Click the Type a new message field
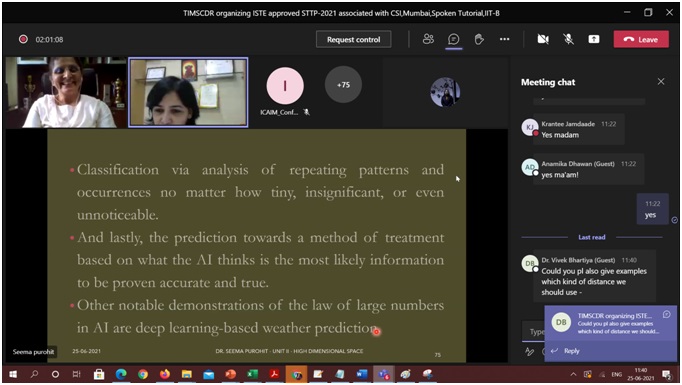This screenshot has height=385, width=682. coord(533,331)
